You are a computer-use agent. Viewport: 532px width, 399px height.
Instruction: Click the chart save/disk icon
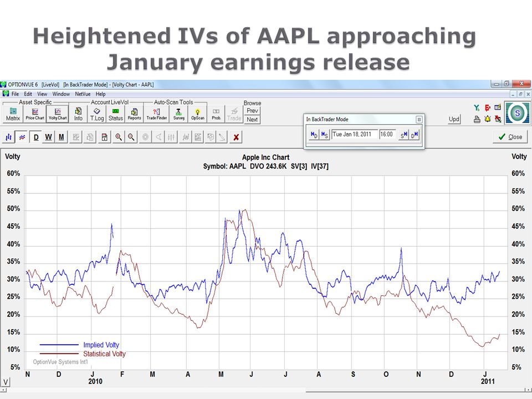pyautogui.click(x=105, y=137)
